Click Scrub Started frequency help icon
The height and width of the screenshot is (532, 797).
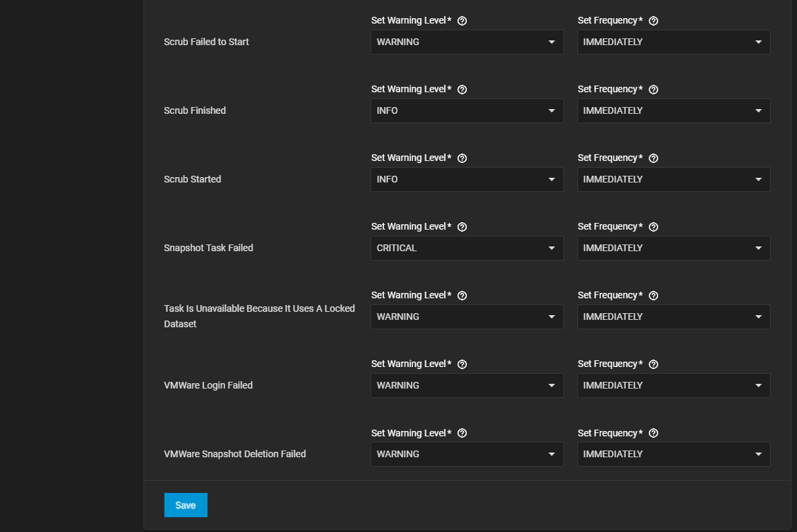coord(653,158)
